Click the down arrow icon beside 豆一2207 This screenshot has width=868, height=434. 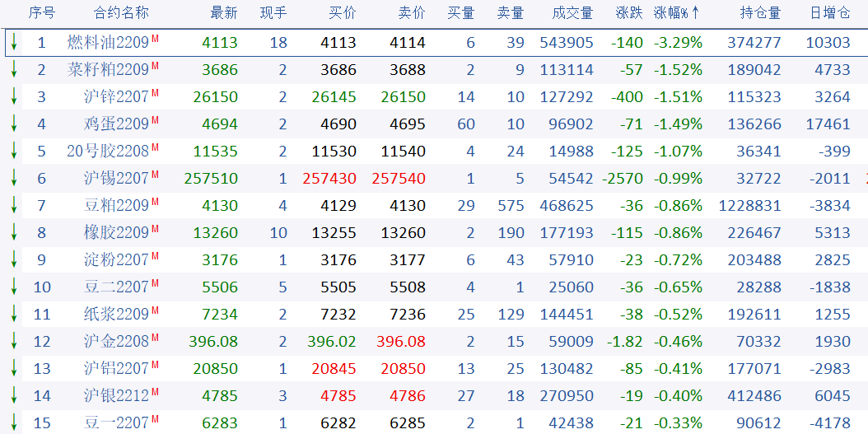coord(14,423)
